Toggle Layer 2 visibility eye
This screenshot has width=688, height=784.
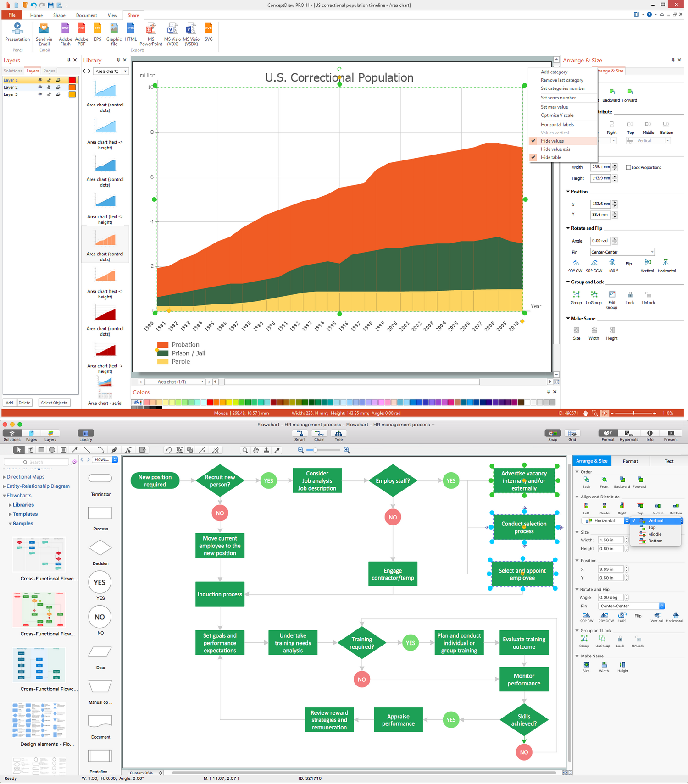(x=40, y=87)
